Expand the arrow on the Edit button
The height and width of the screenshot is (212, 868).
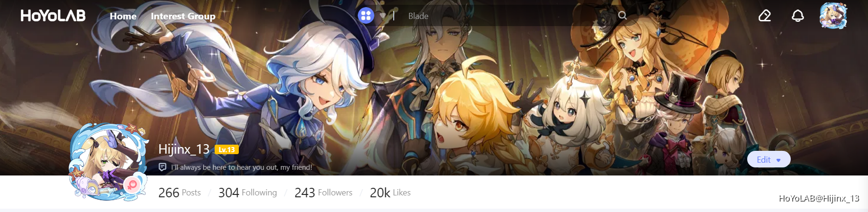click(778, 160)
